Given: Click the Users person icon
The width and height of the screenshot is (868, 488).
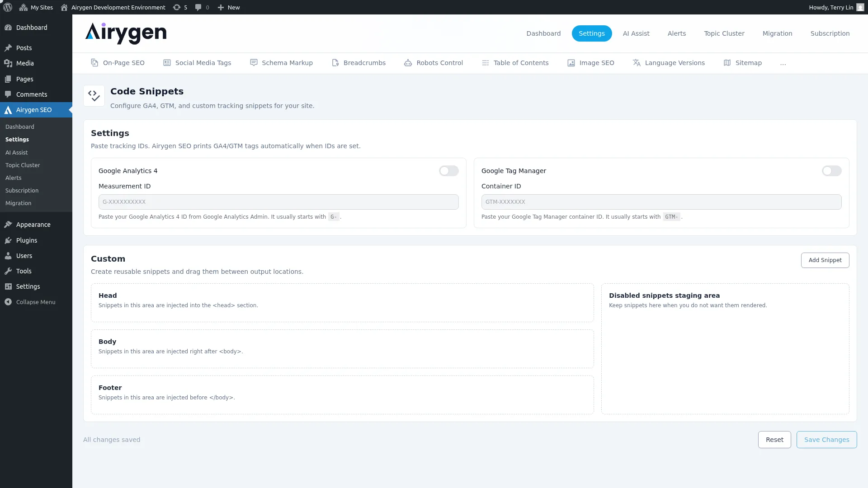Looking at the screenshot, I should [8, 256].
